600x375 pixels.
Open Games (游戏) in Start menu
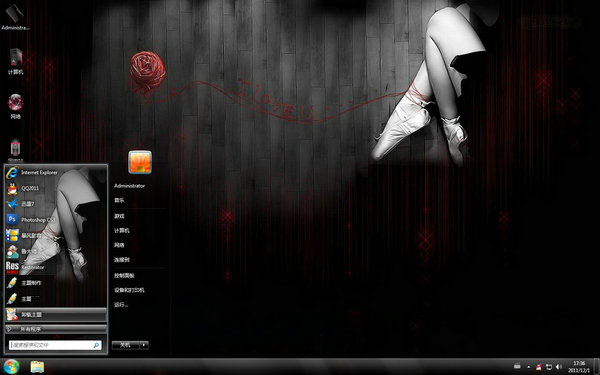click(x=119, y=216)
